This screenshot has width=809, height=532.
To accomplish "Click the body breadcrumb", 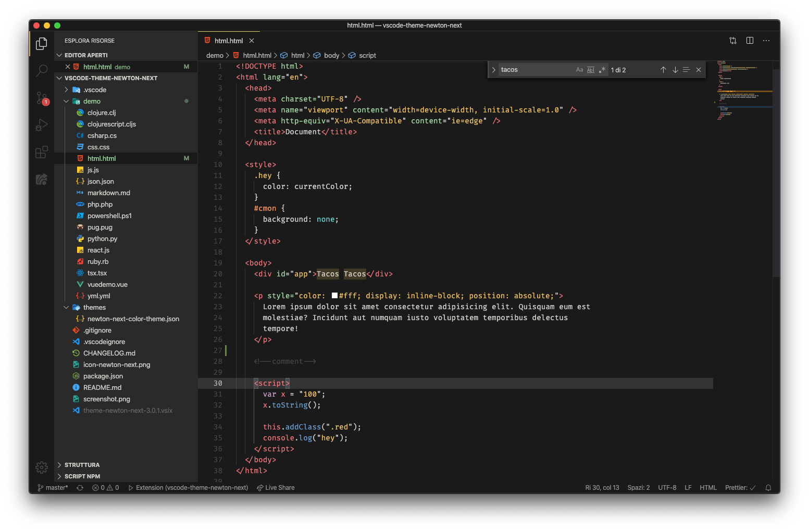I will coord(327,55).
